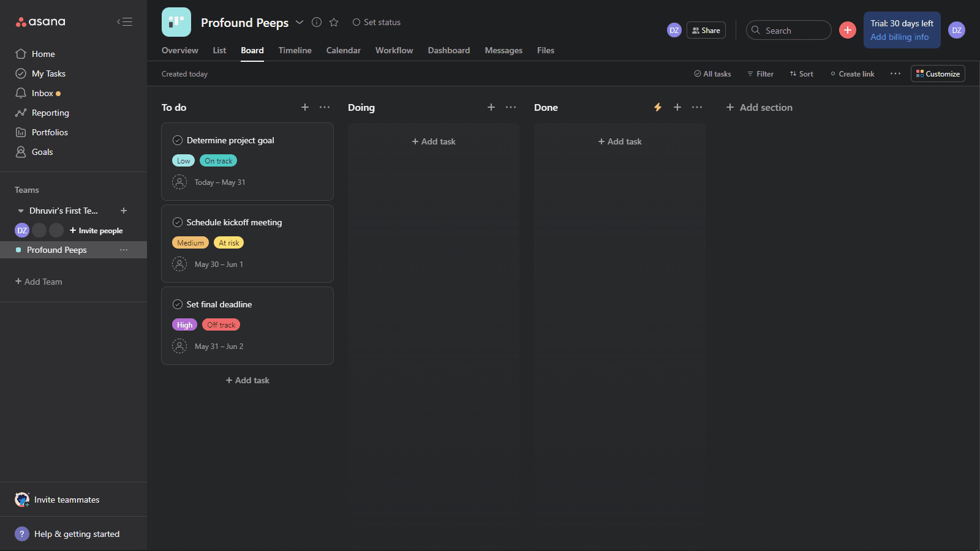980x551 pixels.
Task: Assign the Schedule kickoff meeting task
Action: (179, 264)
